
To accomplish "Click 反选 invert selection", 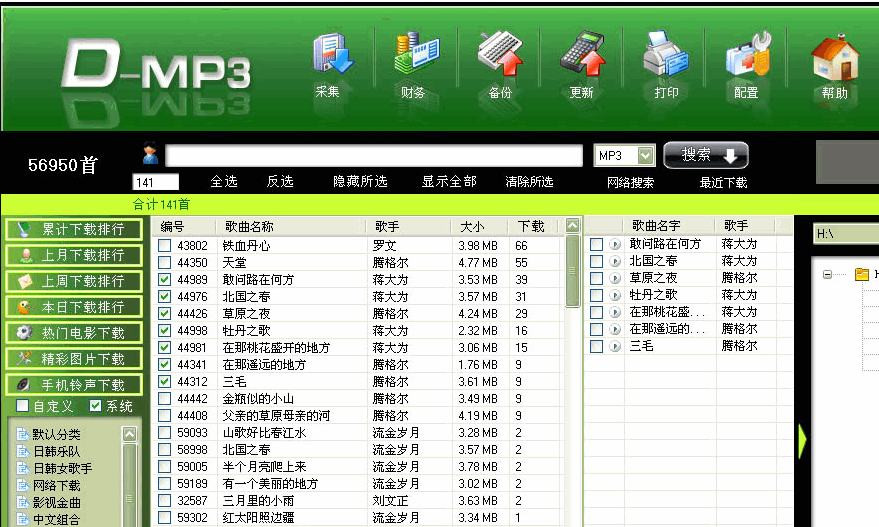I will pyautogui.click(x=280, y=181).
